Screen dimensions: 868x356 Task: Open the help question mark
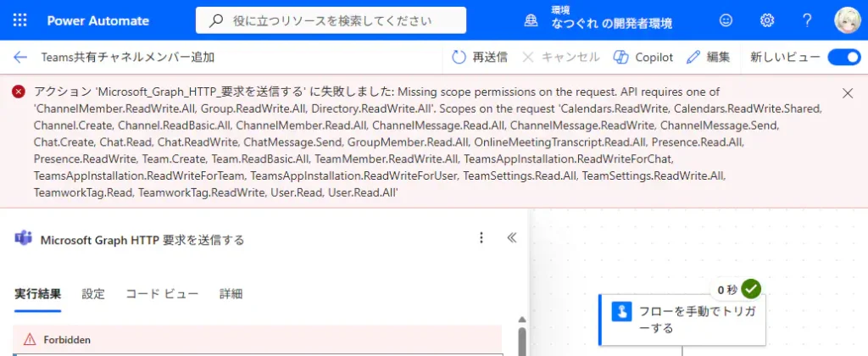point(807,20)
